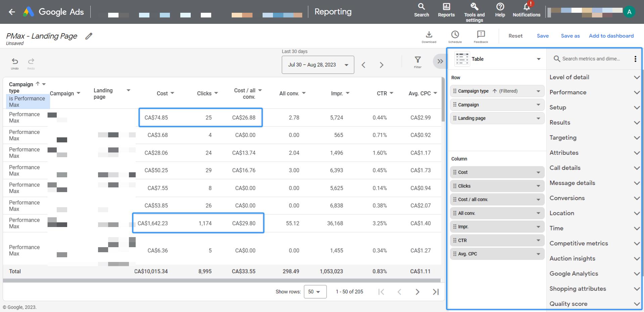Redo the last change
Image resolution: width=644 pixels, height=312 pixels.
coord(31,63)
